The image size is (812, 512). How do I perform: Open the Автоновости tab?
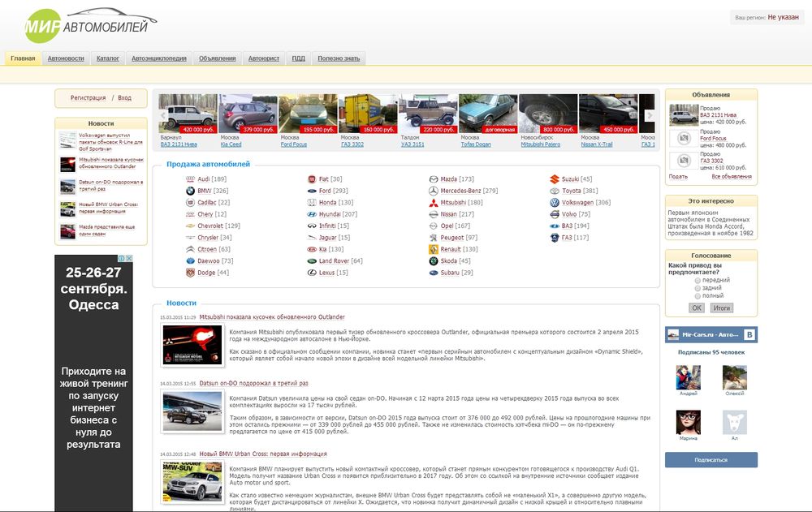pyautogui.click(x=66, y=58)
